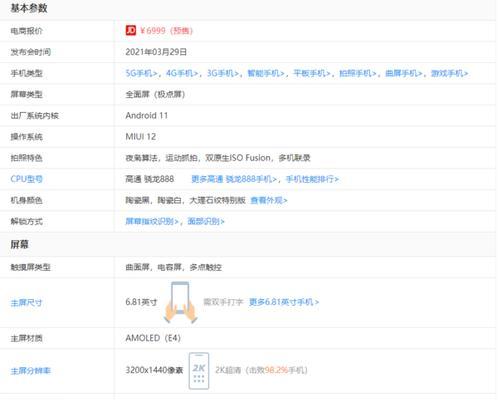Click the 操作系统 row label
This screenshot has width=498, height=400.
coord(27,137)
